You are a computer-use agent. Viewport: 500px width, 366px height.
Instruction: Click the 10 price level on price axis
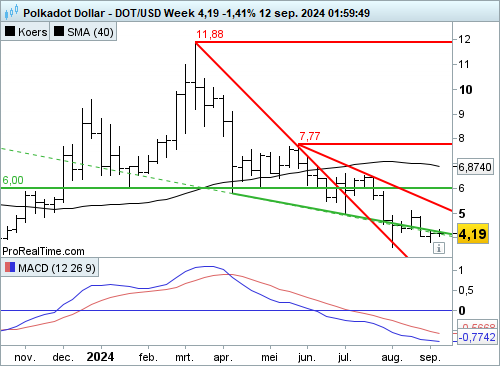(x=466, y=89)
